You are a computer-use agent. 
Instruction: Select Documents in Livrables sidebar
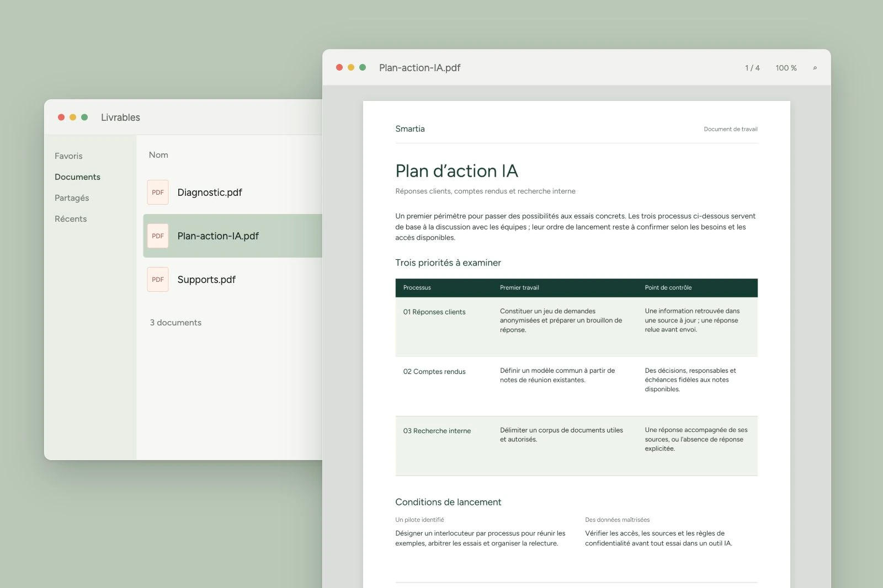click(77, 177)
